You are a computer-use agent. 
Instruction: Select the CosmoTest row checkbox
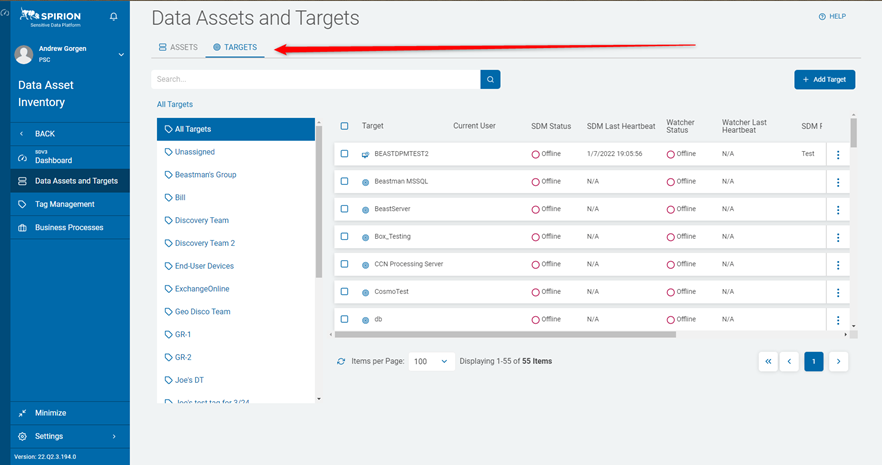pyautogui.click(x=345, y=291)
